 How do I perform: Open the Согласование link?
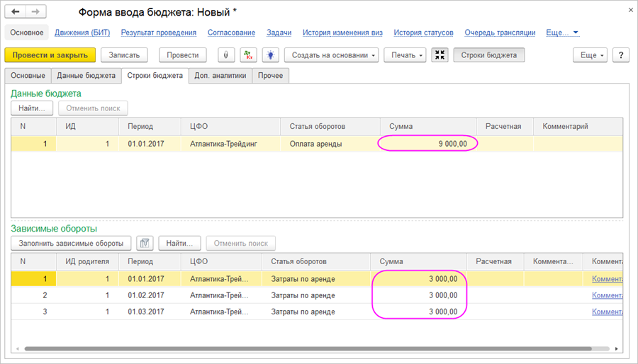(x=231, y=33)
